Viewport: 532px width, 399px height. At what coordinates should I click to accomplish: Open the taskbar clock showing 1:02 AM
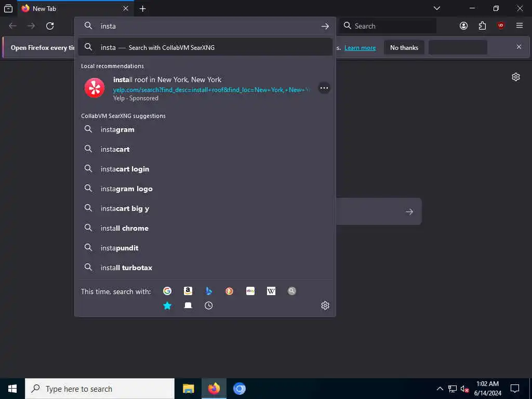pyautogui.click(x=487, y=389)
